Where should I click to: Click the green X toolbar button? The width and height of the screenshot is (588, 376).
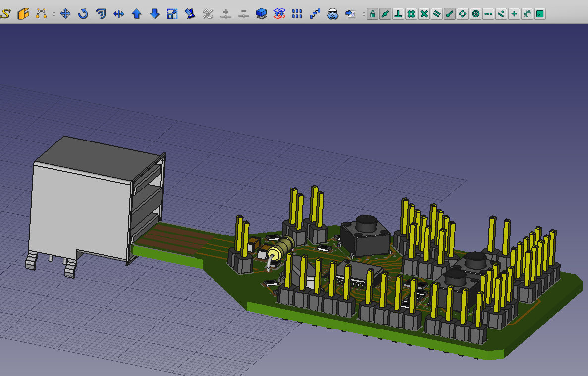pos(424,14)
